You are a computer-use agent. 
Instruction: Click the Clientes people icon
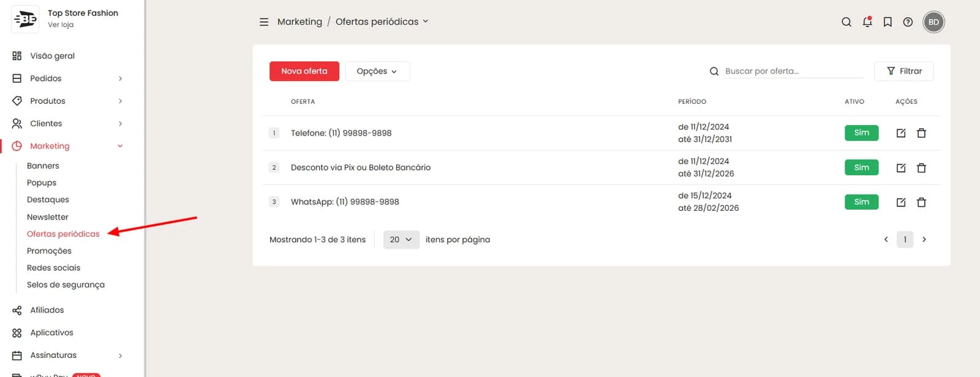pyautogui.click(x=17, y=124)
